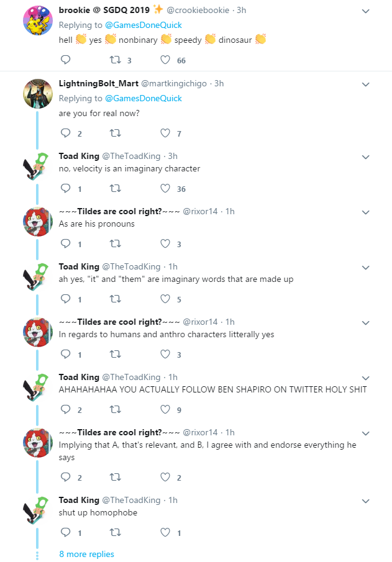Open Toad King profile name on first reply
The image size is (392, 562).
(x=79, y=156)
